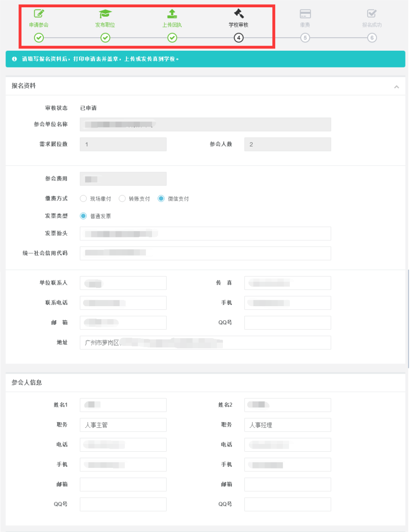Click the 统一社会信用代码 input field

tap(205, 253)
